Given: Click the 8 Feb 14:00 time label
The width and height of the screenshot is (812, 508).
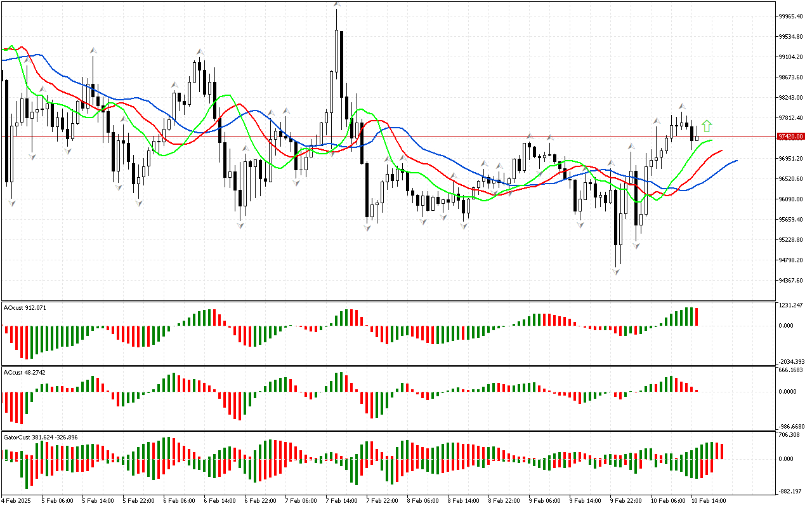Looking at the screenshot, I should pos(464,500).
